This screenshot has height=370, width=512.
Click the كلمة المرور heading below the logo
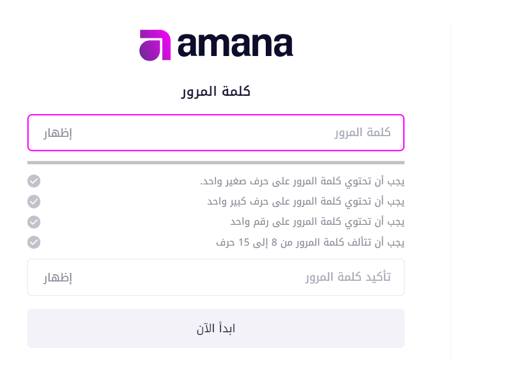[x=216, y=91]
